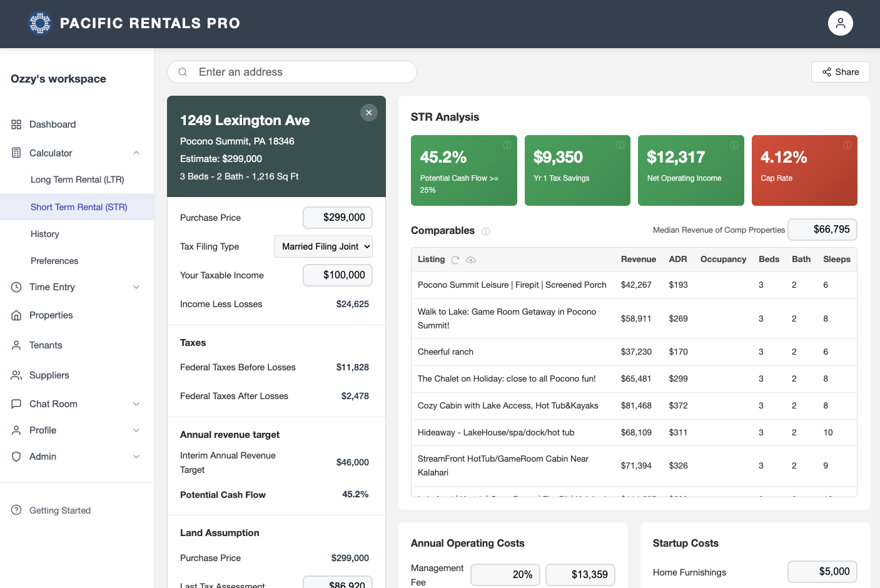Screen dimensions: 880x588
Task: Open the Chat Room via its speech bubble icon
Action: click(16, 403)
